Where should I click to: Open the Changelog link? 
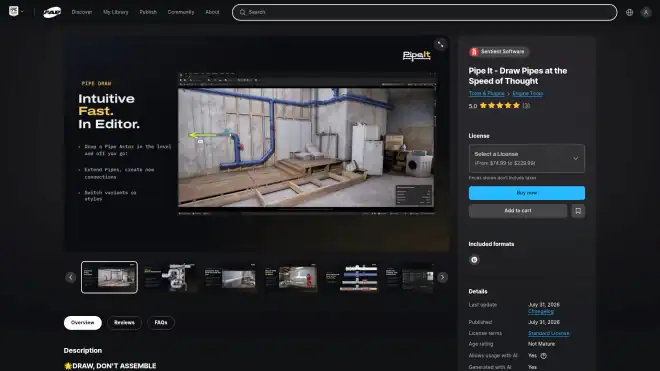coord(541,312)
